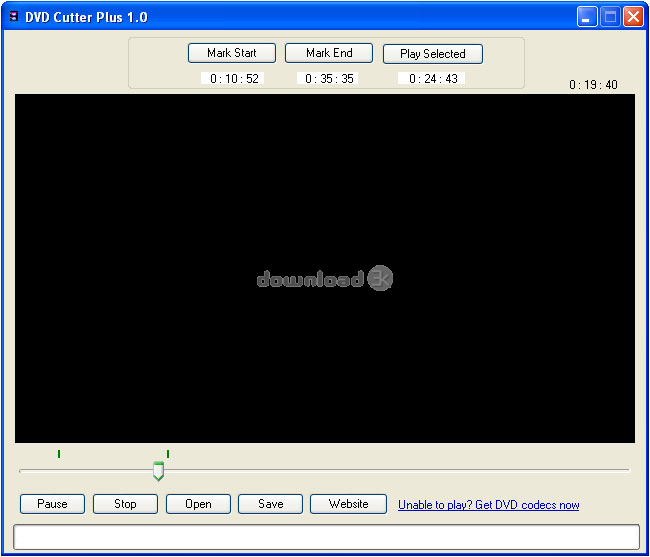Save the cut segment
This screenshot has height=557, width=650.
point(270,504)
